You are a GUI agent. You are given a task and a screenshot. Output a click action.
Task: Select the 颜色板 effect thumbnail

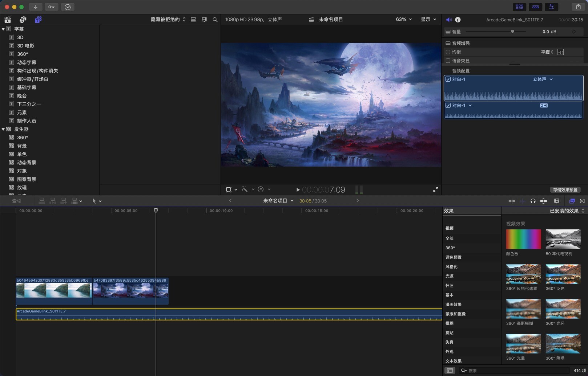pos(523,239)
